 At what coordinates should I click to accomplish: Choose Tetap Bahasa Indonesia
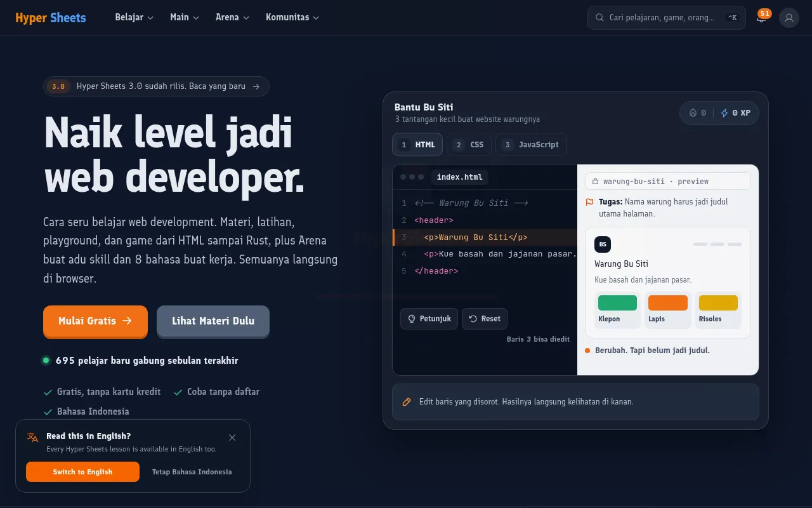pyautogui.click(x=192, y=472)
